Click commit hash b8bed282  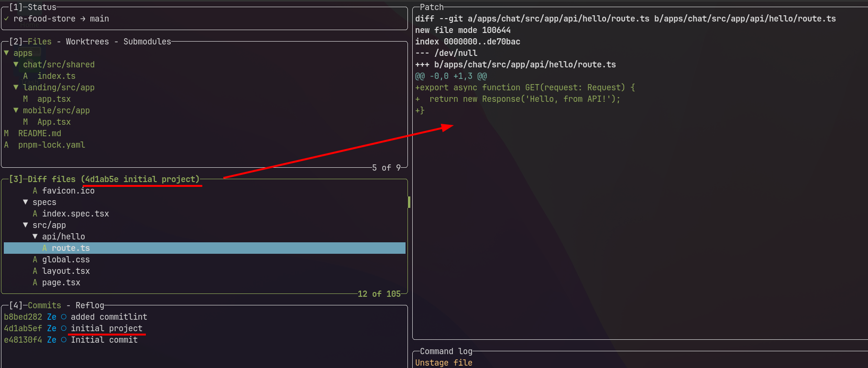[23, 317]
